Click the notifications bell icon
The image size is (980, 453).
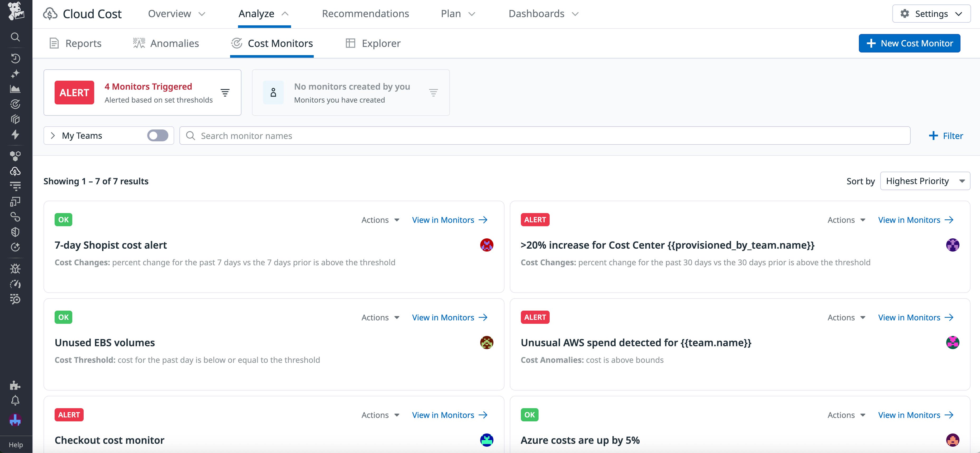tap(15, 400)
